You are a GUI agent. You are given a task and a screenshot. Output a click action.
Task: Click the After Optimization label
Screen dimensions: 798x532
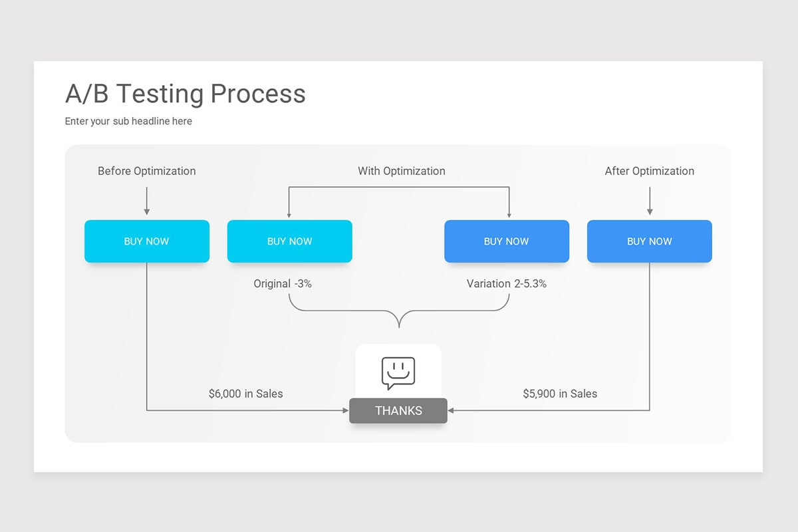pos(649,171)
